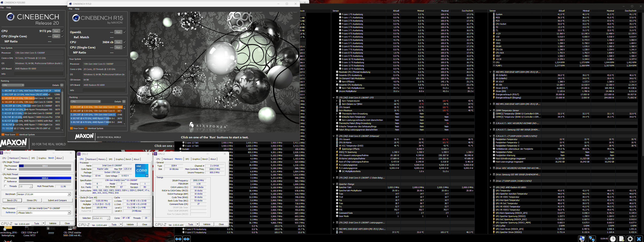Screen dimensions: 644x242
Task: Switch to About tab in CPU-Z Bench window
Action: tap(59, 158)
